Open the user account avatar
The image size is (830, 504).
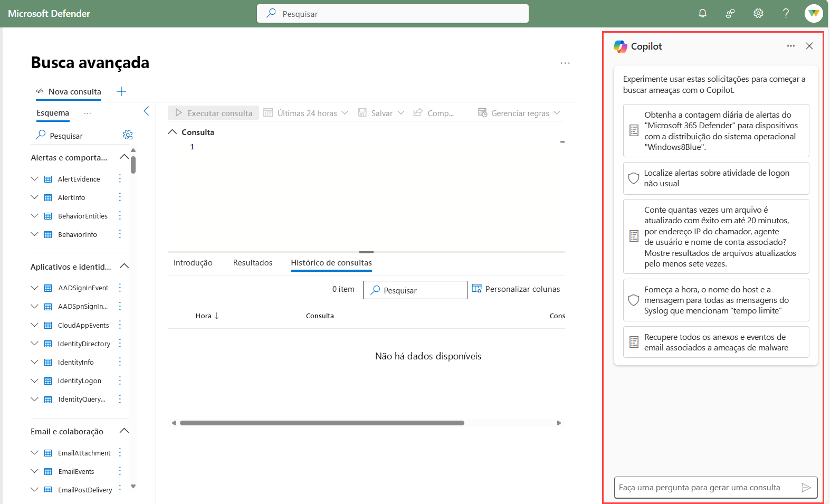click(x=814, y=14)
